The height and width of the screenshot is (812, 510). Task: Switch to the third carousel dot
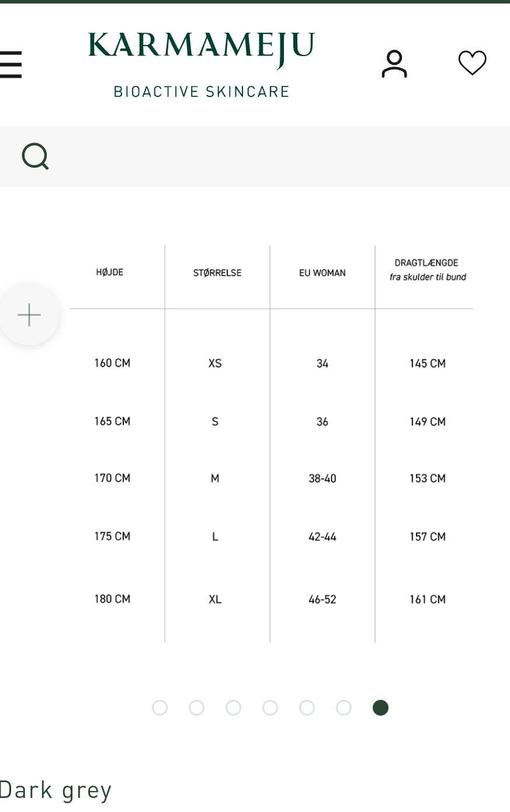click(x=233, y=708)
